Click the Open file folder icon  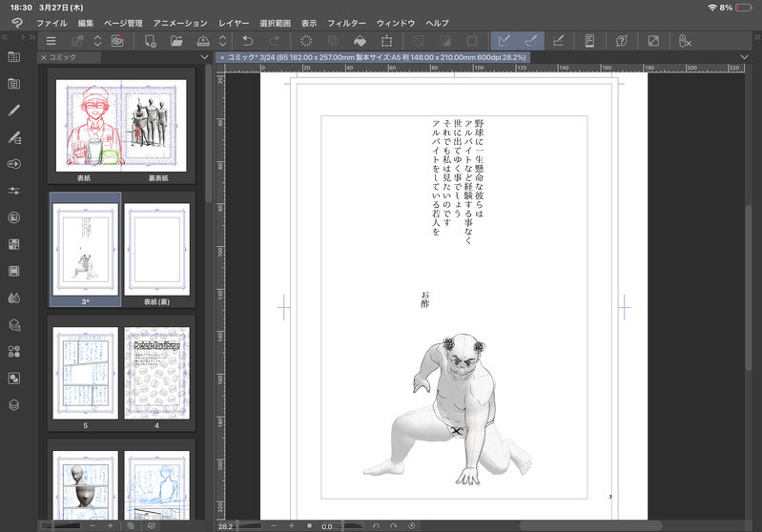176,41
